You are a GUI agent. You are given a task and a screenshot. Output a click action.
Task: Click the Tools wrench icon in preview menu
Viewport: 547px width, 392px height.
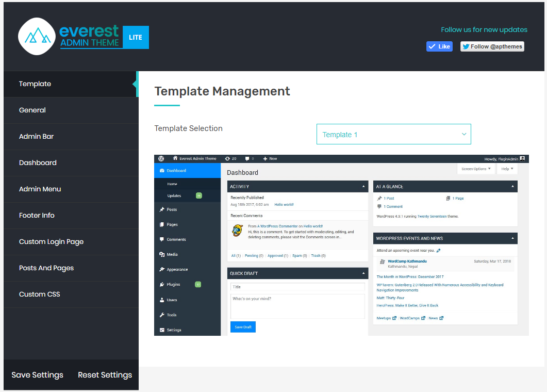(162, 315)
